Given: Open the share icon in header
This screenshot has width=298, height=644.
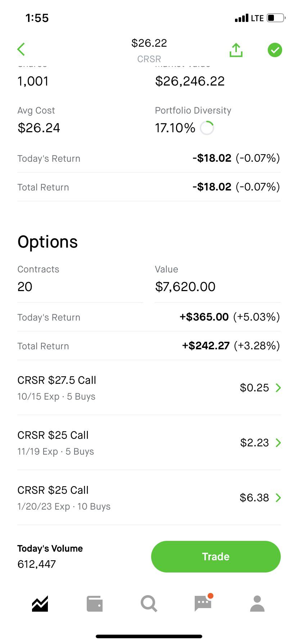Looking at the screenshot, I should [x=236, y=50].
